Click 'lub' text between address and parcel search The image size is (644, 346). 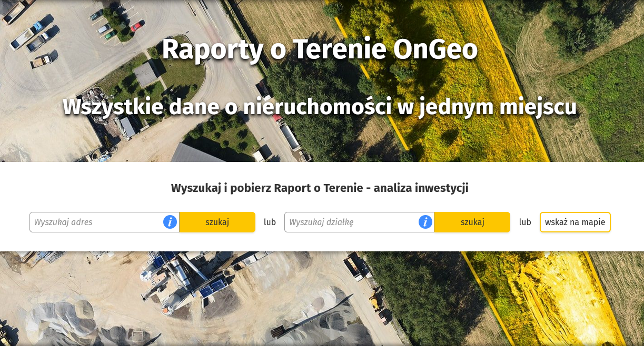(x=270, y=222)
